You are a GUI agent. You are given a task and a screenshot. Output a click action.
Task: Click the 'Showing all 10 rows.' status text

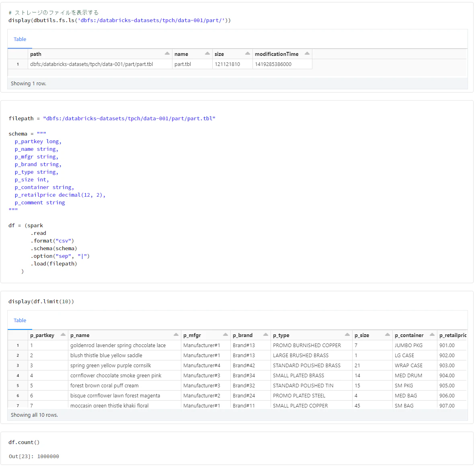34,415
